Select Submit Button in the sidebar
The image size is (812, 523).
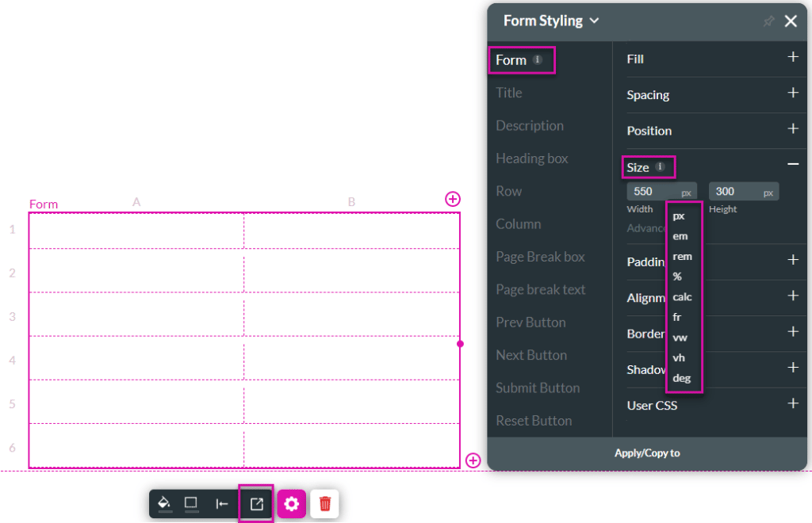[538, 387]
